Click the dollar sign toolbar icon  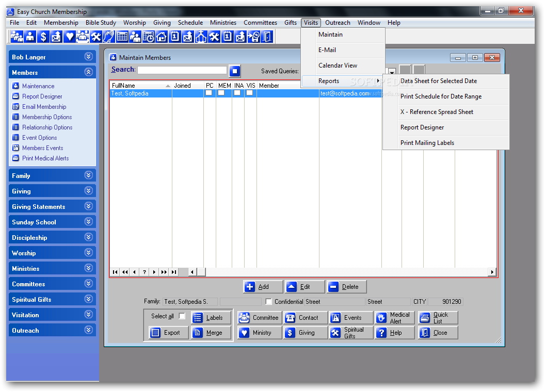coord(43,37)
